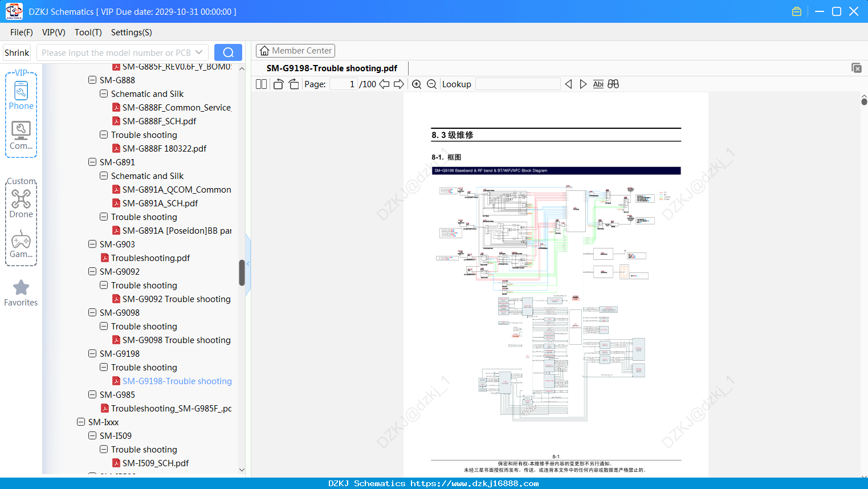Collapse the SM-G888 tree node
The height and width of the screenshot is (489, 868).
92,80
